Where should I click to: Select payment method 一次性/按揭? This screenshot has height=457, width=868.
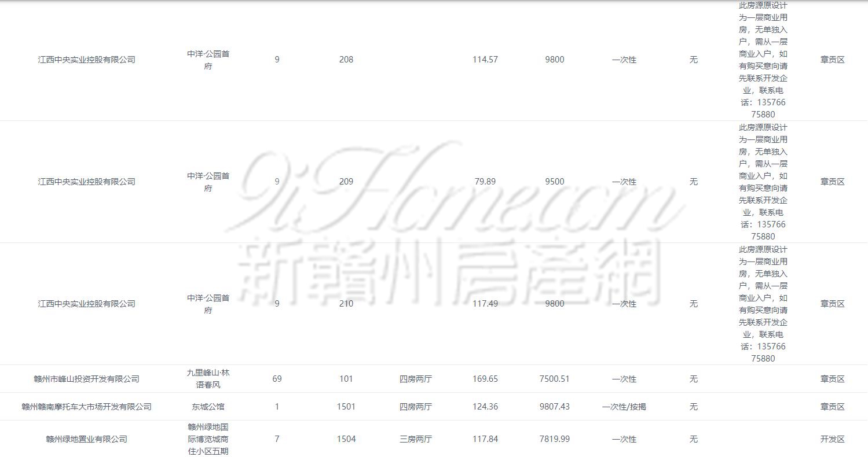[x=624, y=407]
